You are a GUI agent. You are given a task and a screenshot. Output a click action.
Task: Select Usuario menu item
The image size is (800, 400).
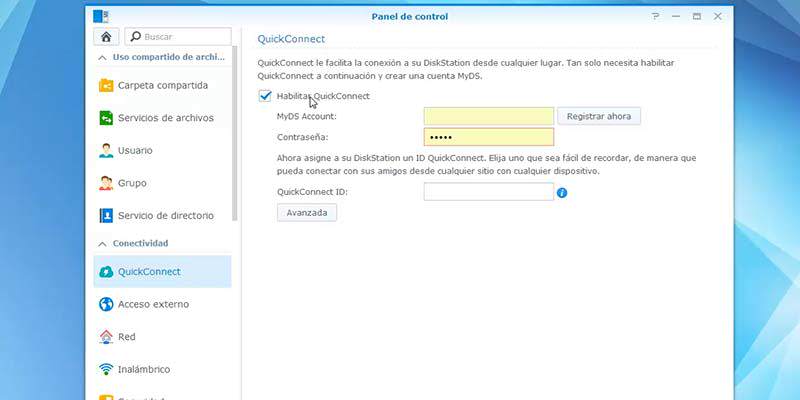162,151
